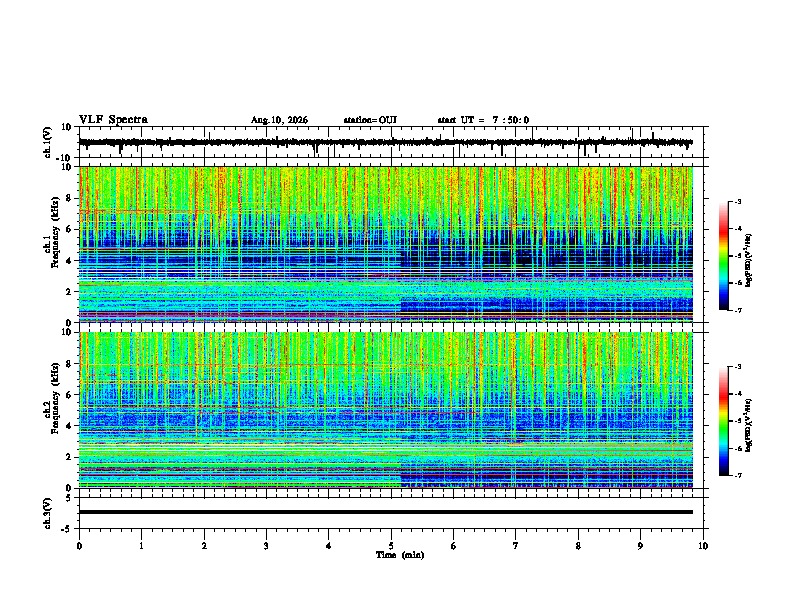Screen dimensions: 792x612
Task: Click the "-7" label on ch.2 color scale
Action: tap(737, 475)
